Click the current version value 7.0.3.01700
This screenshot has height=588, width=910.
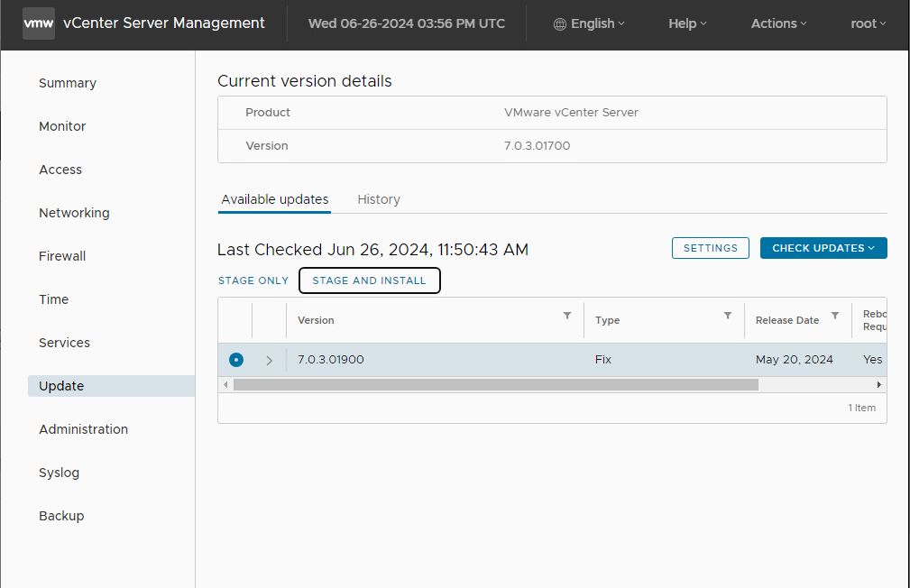537,146
